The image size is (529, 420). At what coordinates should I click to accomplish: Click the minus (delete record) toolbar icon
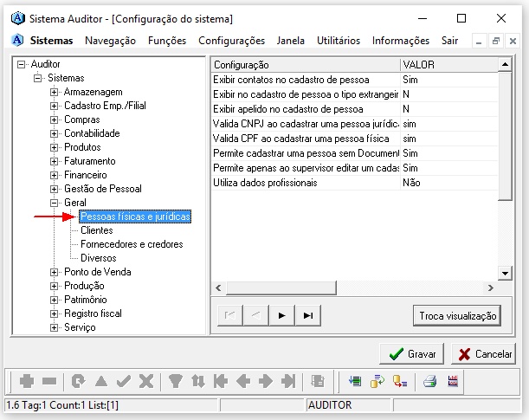[49, 381]
